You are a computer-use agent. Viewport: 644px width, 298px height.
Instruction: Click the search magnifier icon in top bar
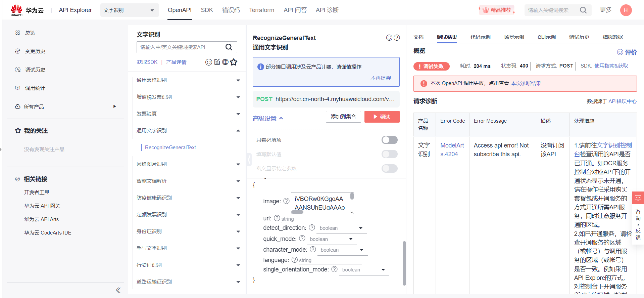point(583,10)
